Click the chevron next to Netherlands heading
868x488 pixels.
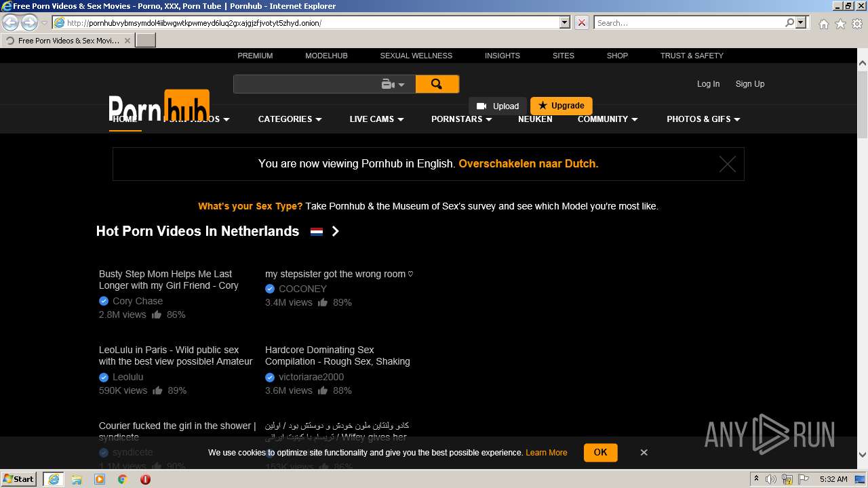pyautogui.click(x=335, y=231)
